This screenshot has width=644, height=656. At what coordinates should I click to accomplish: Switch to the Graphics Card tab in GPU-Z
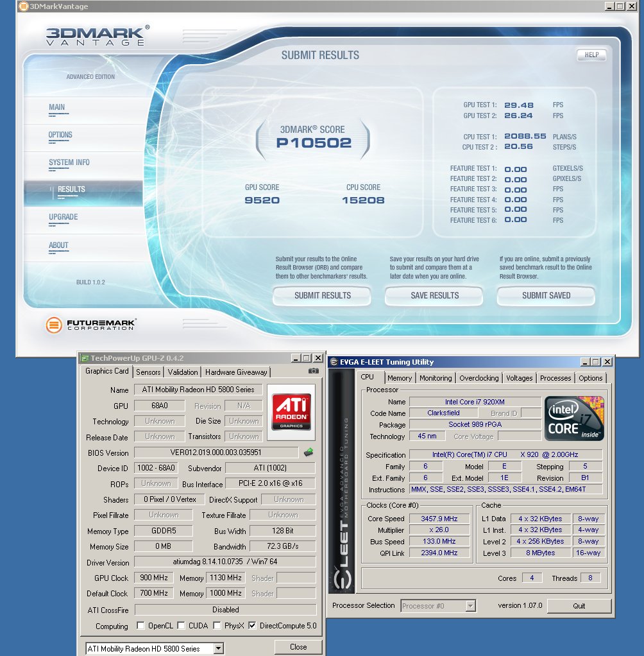click(x=106, y=371)
